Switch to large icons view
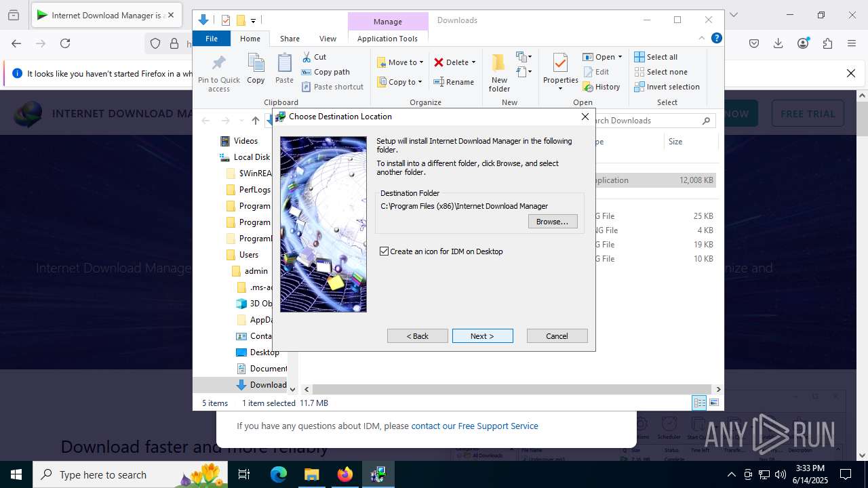 click(x=713, y=403)
